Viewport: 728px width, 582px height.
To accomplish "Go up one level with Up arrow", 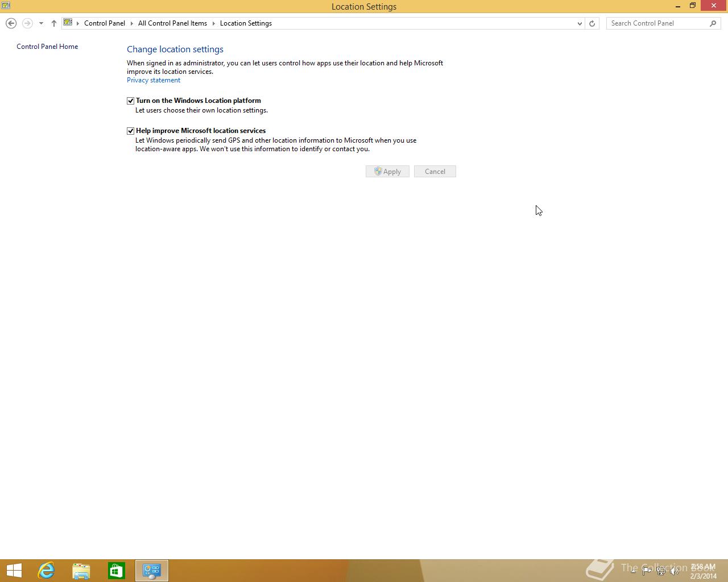I will (x=54, y=23).
